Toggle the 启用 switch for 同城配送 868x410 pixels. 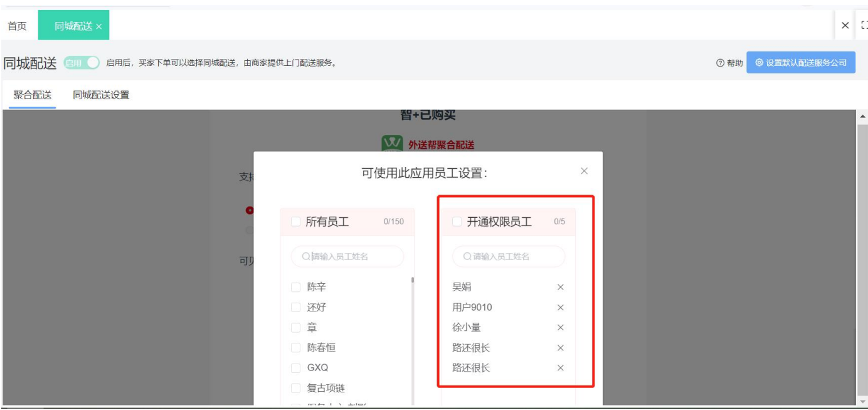tap(83, 63)
